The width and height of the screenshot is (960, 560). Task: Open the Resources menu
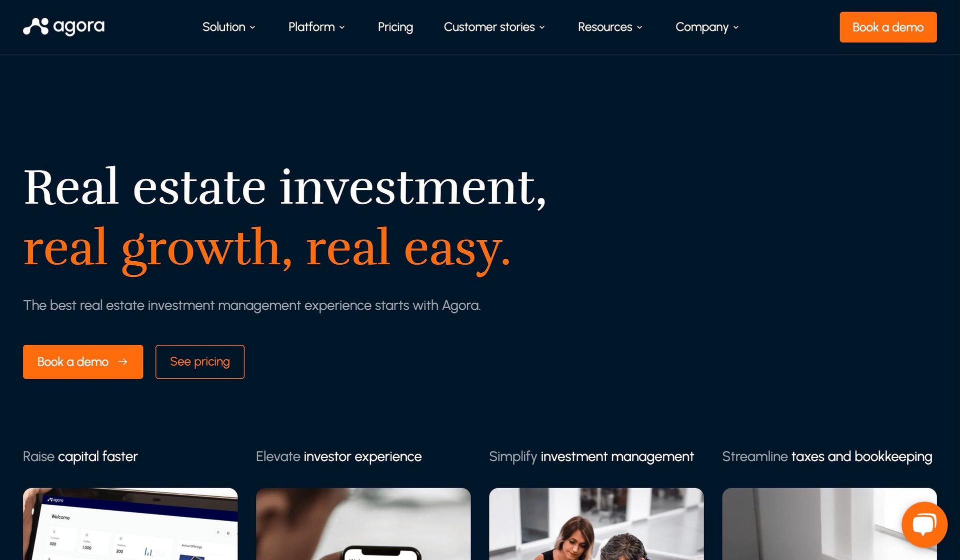click(605, 26)
